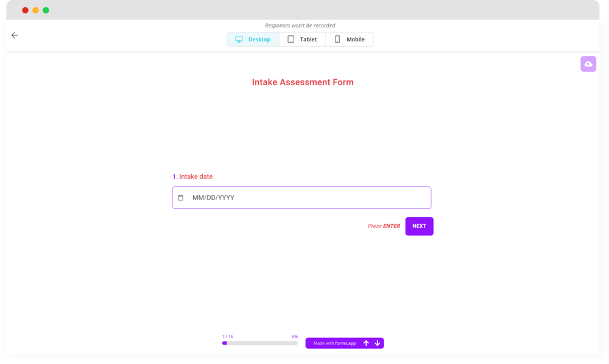Click the back arrow to exit preview
Viewport: 609px width, 364px height.
pos(14,35)
